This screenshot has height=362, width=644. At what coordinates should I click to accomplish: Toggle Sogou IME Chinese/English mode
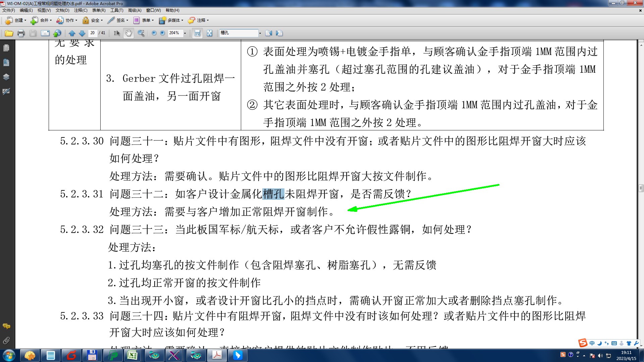(592, 343)
